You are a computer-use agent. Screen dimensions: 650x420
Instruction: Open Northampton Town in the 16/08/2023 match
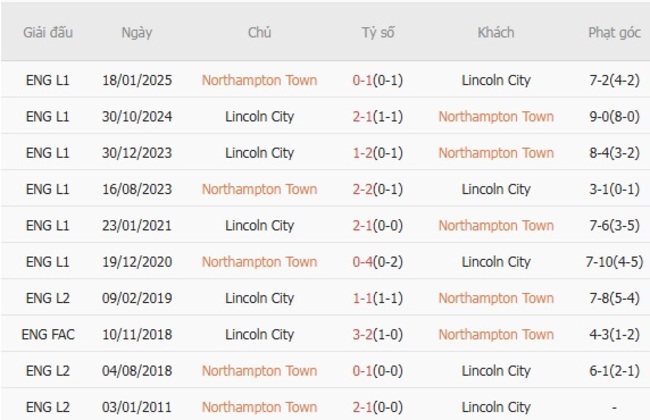[x=259, y=189]
